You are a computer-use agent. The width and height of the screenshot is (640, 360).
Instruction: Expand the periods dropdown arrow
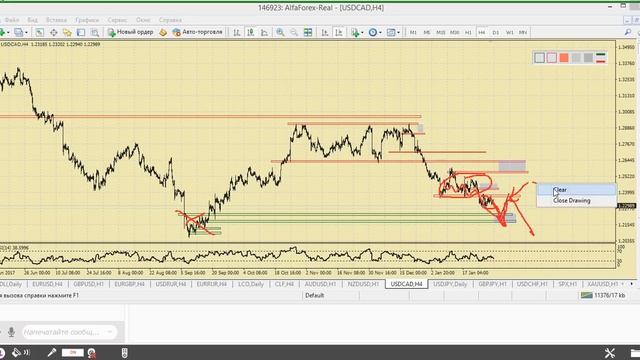pos(380,32)
